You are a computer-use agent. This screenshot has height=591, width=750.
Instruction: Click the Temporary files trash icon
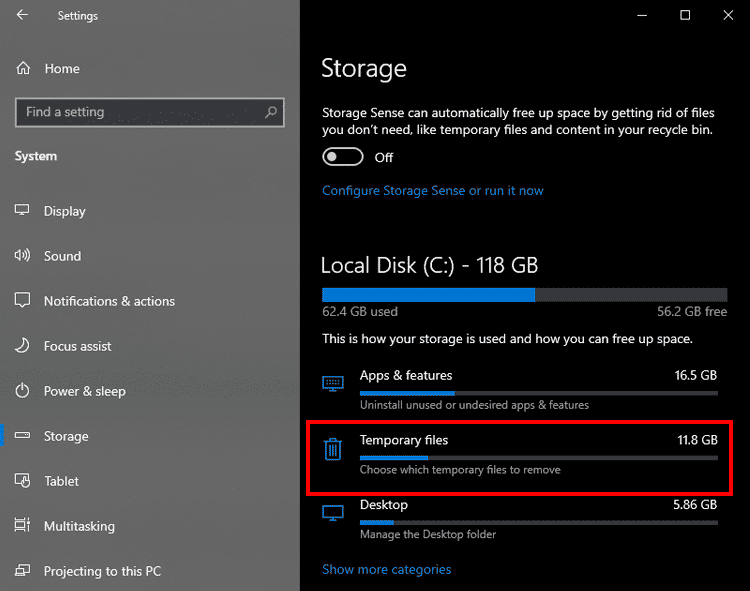pyautogui.click(x=333, y=449)
